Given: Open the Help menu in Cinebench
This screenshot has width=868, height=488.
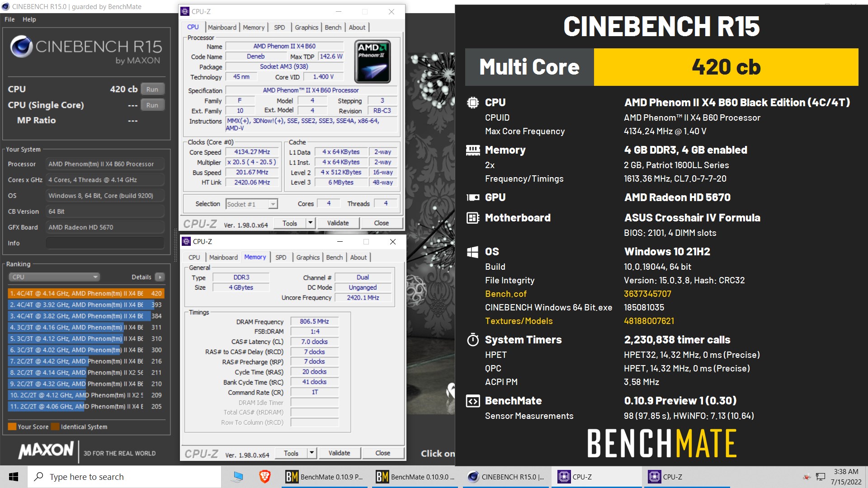Looking at the screenshot, I should click(29, 19).
